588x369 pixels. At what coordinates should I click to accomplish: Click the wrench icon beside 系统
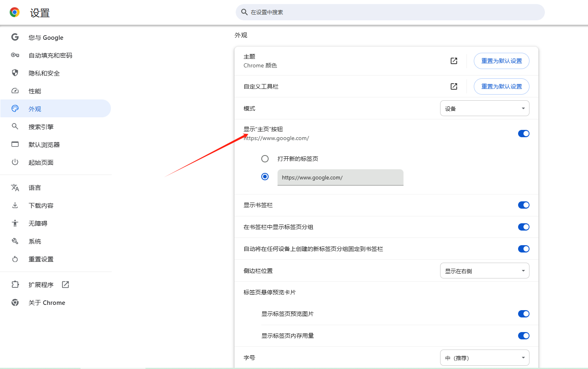point(15,241)
